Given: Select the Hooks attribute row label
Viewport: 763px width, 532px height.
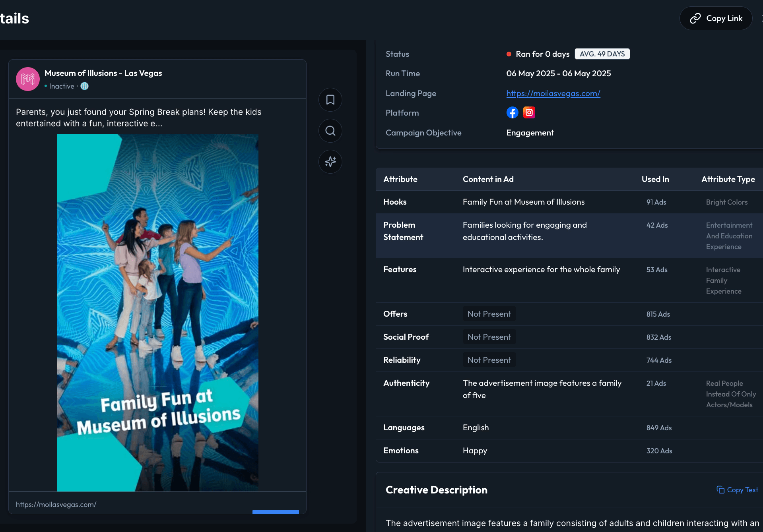Looking at the screenshot, I should pyautogui.click(x=395, y=202).
